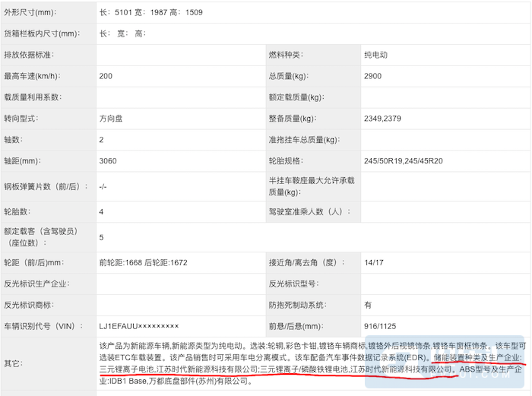Click the wheelbase value 3060

coord(108,161)
